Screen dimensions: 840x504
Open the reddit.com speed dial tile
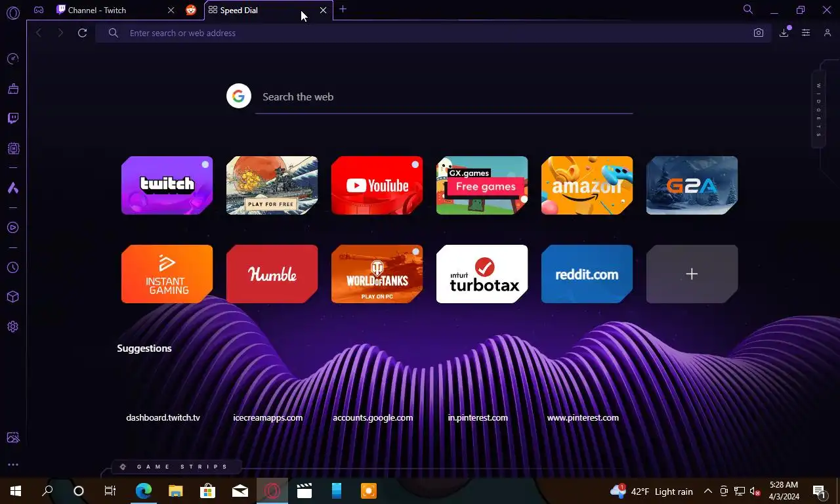(x=587, y=274)
